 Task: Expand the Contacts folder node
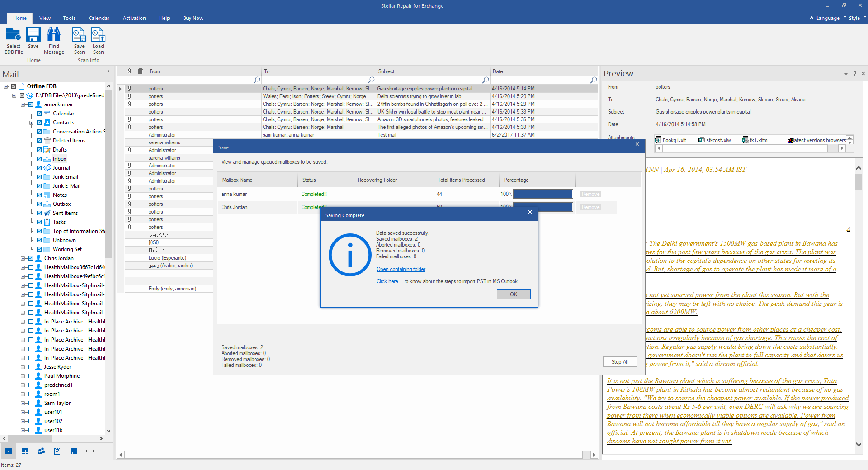click(31, 123)
